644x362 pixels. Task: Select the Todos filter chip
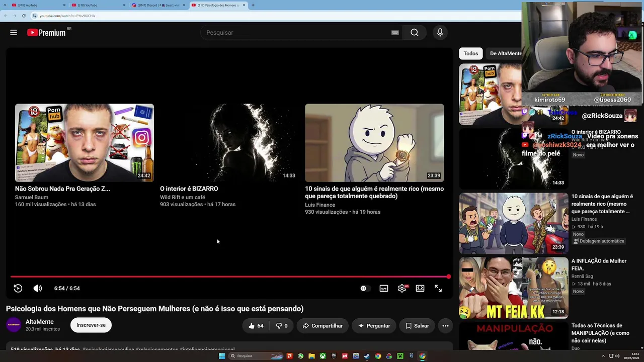pos(471,53)
